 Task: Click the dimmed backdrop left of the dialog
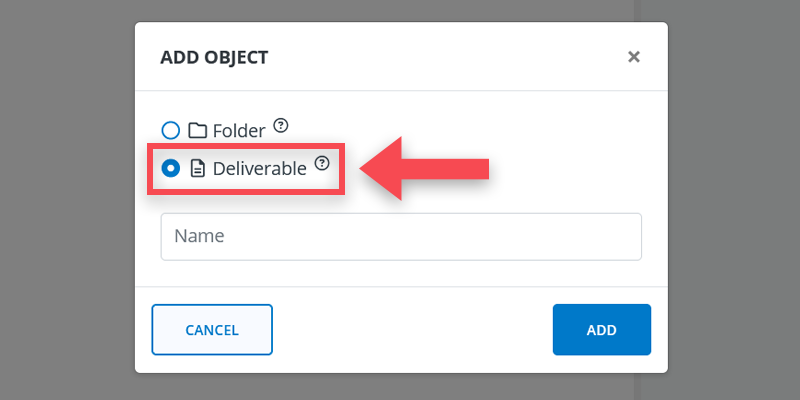tap(66, 200)
